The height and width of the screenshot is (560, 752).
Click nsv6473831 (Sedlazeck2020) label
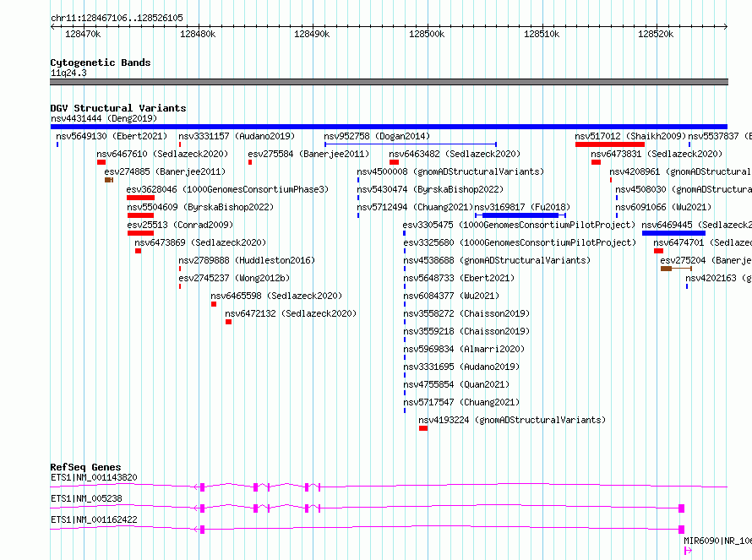pos(656,154)
